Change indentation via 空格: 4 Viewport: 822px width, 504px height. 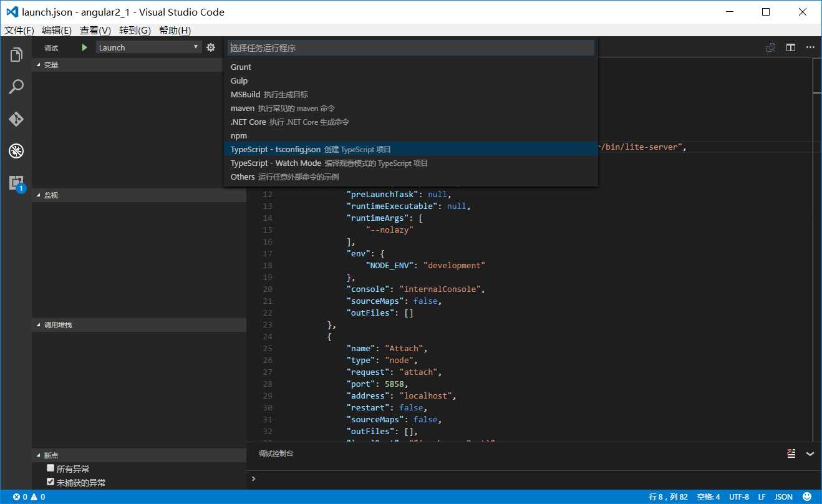[708, 497]
